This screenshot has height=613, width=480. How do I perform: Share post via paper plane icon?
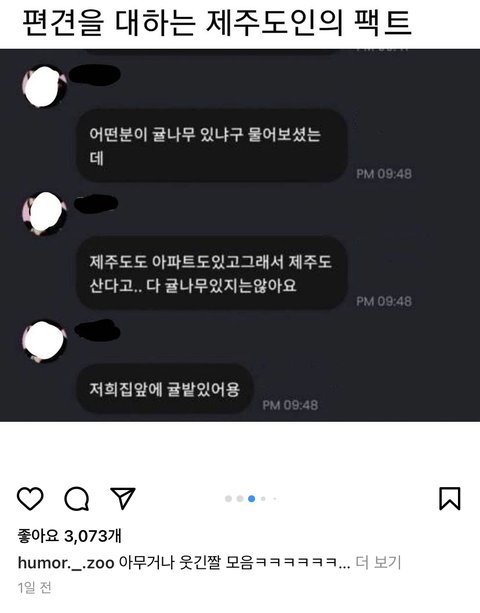[123, 498]
